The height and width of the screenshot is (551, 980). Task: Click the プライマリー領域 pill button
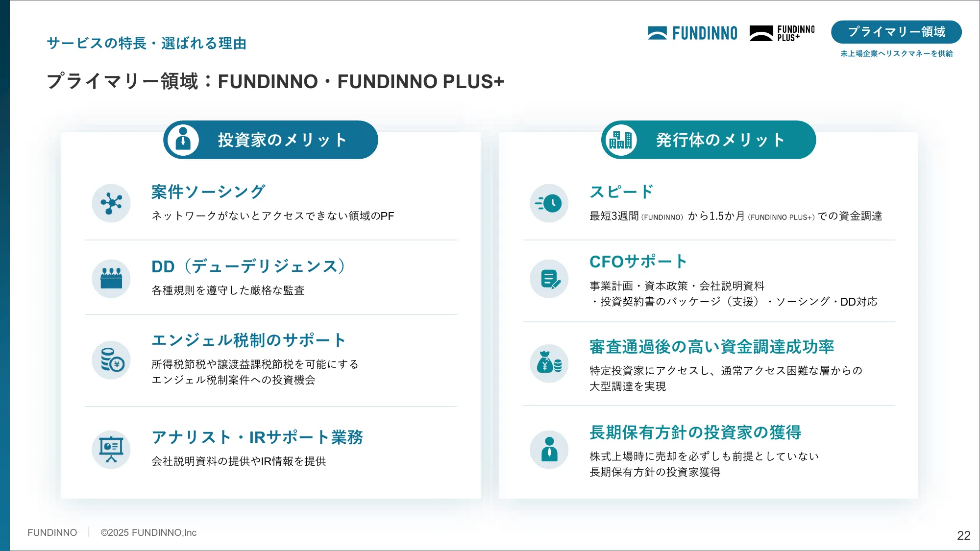click(896, 32)
